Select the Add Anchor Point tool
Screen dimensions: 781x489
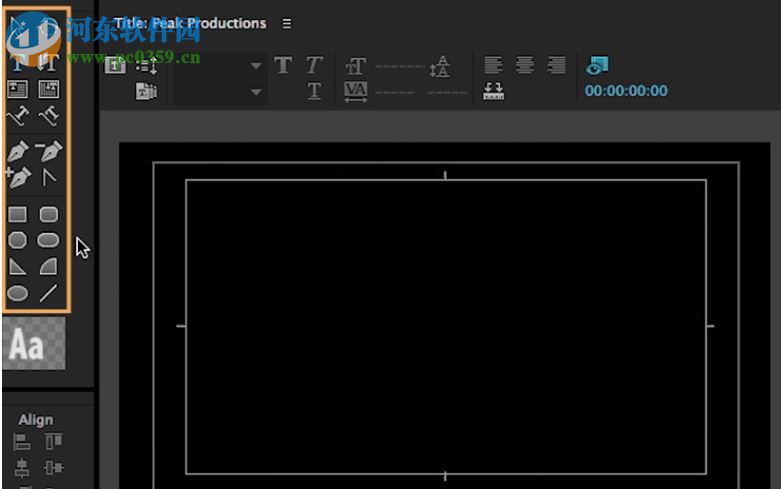click(x=18, y=177)
